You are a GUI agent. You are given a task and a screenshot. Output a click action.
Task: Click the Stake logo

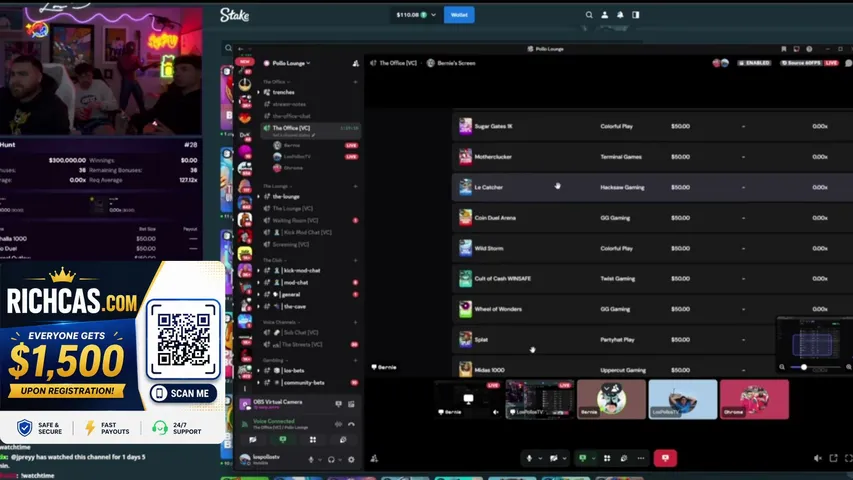coord(234,15)
